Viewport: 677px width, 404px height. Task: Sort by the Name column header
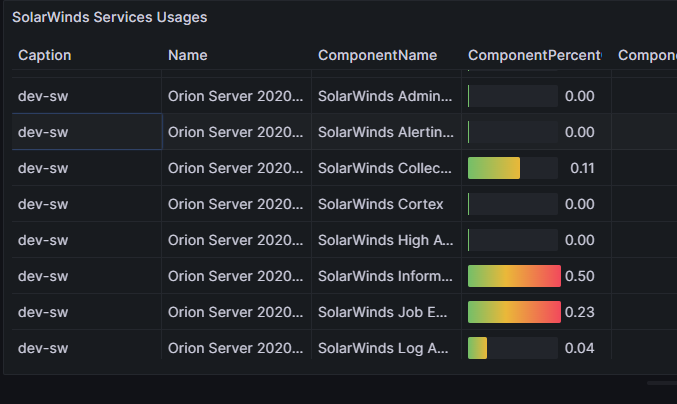[187, 55]
